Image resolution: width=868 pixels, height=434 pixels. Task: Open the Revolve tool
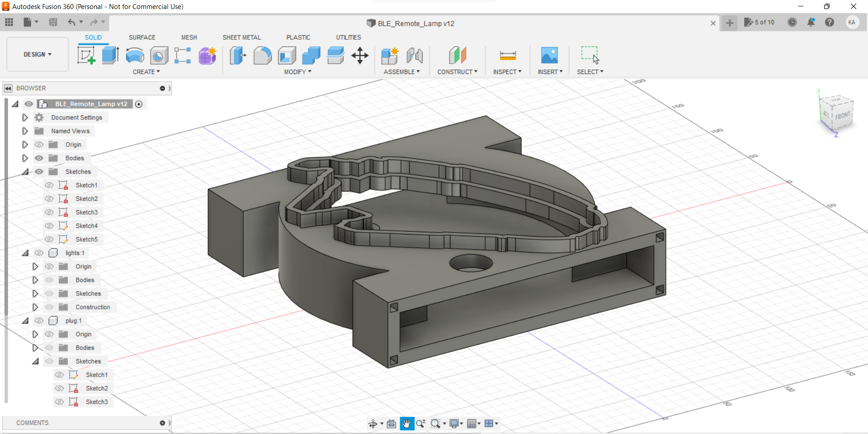[134, 55]
